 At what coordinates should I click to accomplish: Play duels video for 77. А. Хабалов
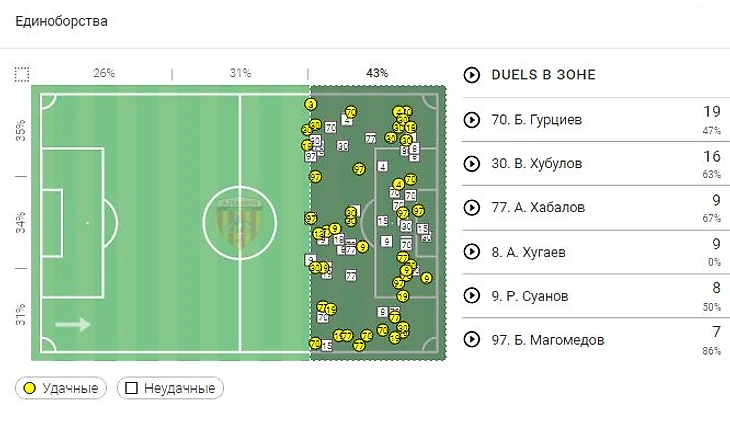tap(472, 207)
